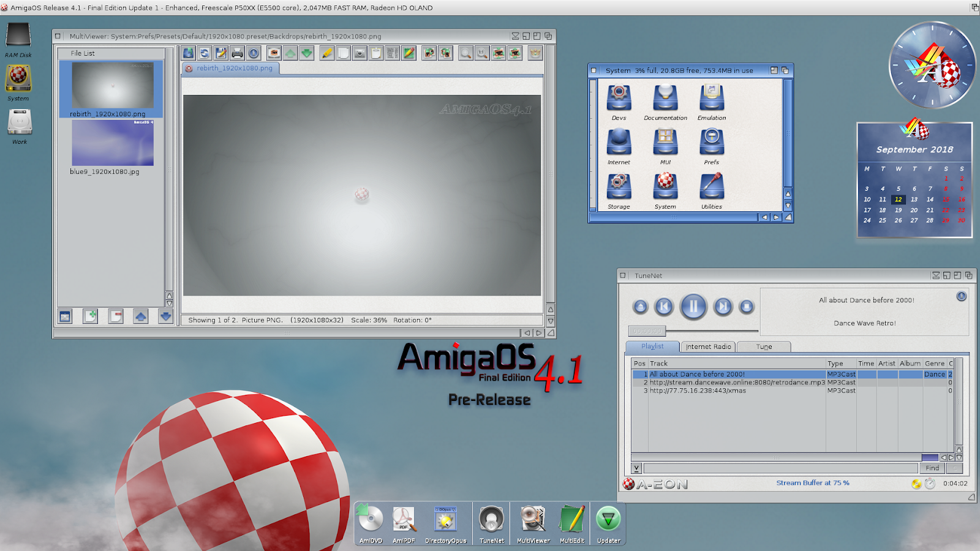Print the image using the printer icon
Screen dimensions: 980x551
point(237,53)
